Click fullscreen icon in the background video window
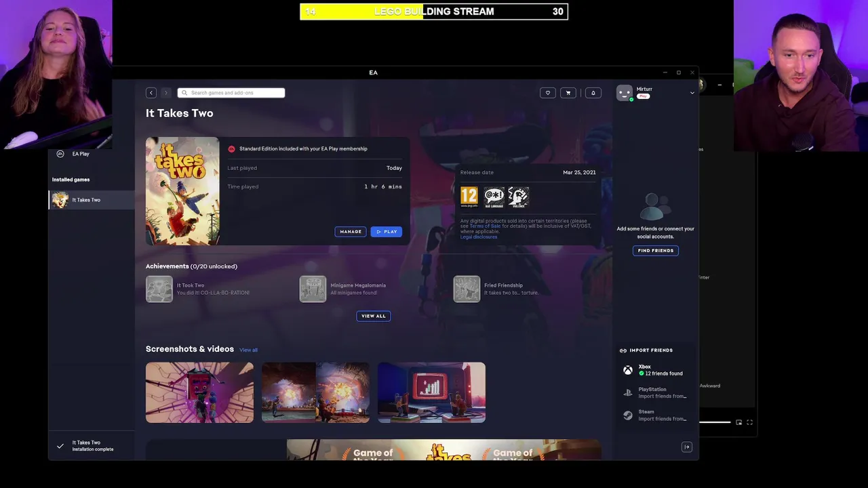868x488 pixels. tap(750, 422)
